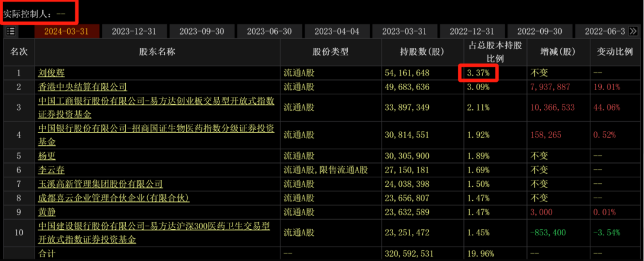Screen dimensions: 644x261
Task: Select the ratio 1.45% cell
Action: coord(478,232)
